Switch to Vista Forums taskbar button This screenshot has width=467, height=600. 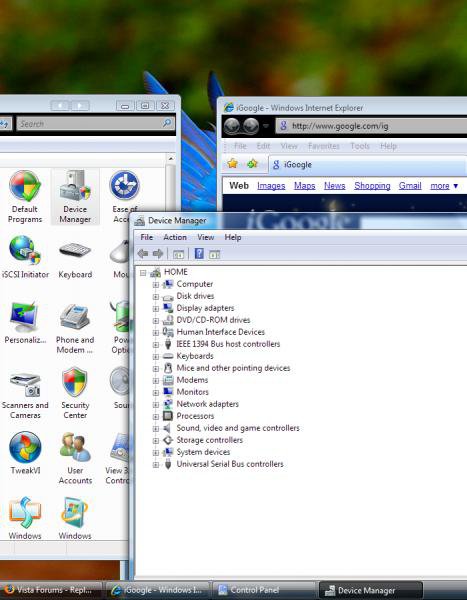51,590
